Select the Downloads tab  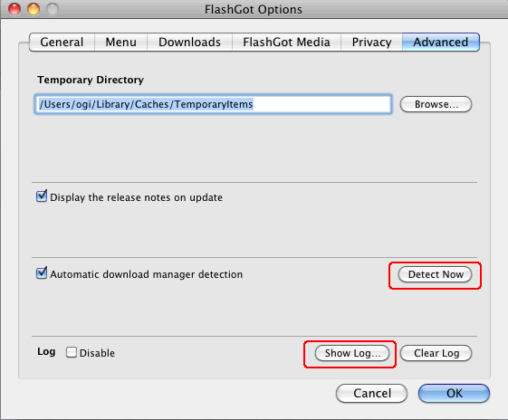(189, 43)
